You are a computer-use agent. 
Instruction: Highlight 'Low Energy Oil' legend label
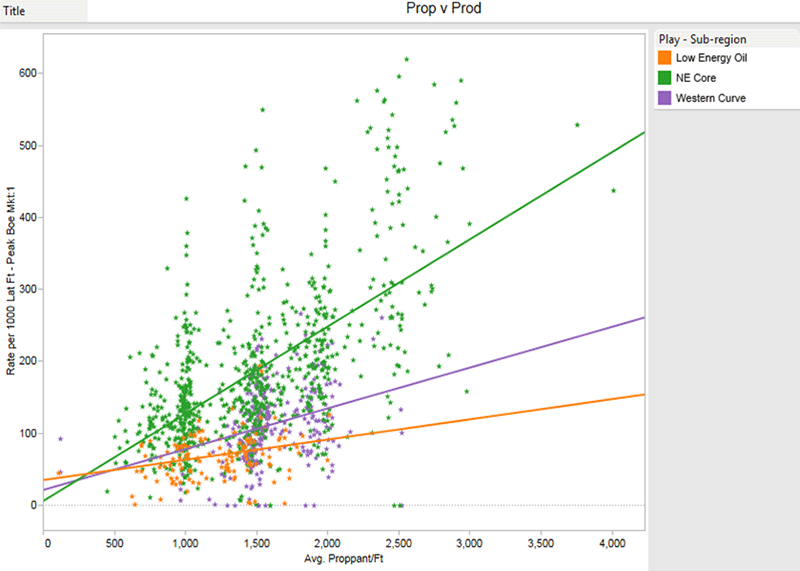tap(711, 58)
